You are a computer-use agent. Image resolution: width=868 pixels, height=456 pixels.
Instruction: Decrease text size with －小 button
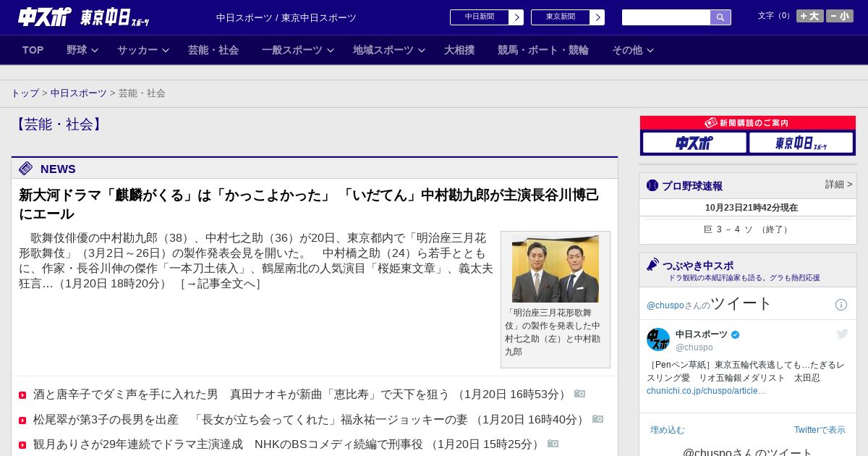(x=839, y=16)
